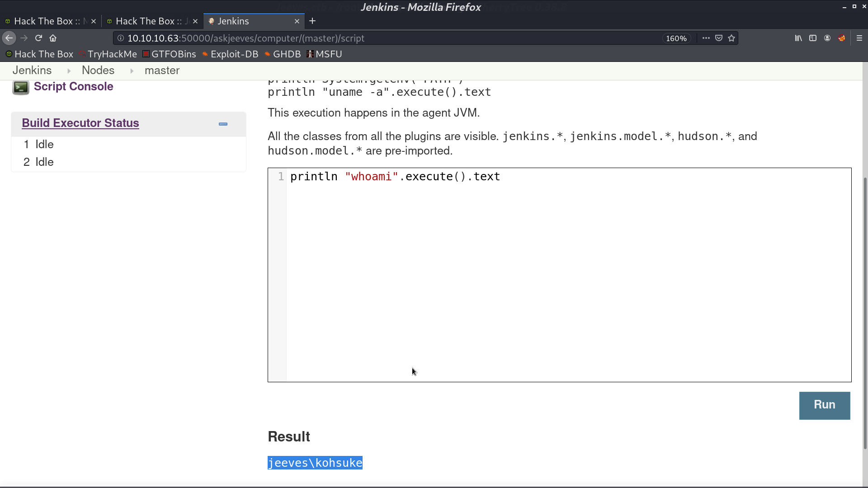Close the Jenkins tab
Image resolution: width=868 pixels, height=488 pixels.
pyautogui.click(x=297, y=21)
